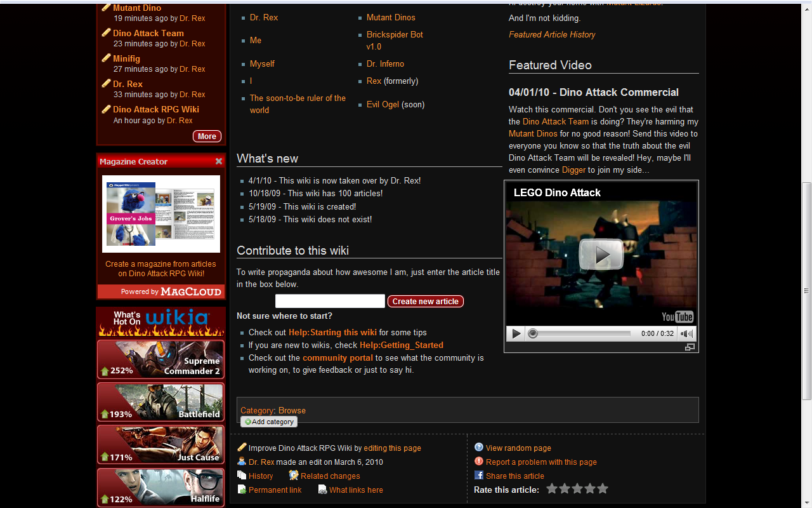
Task: Open the Halflife hot wiki banner
Action: coord(160,487)
